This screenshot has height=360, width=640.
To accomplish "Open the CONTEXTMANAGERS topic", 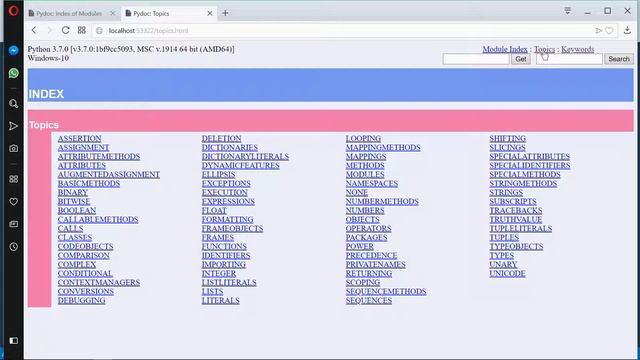I will [99, 282].
